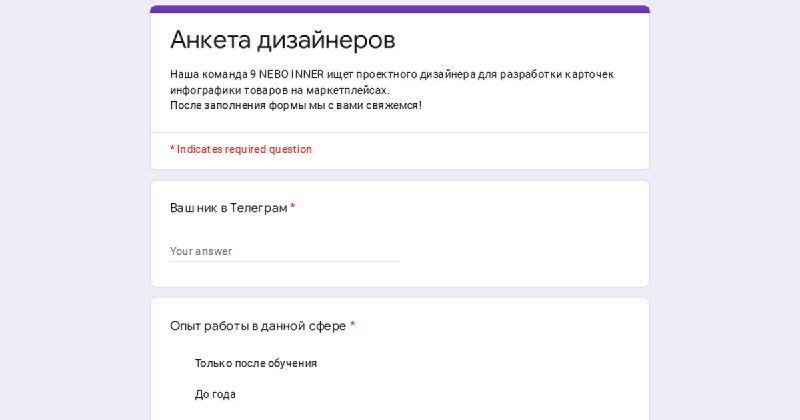800x420 pixels.
Task: Click the '* Indicates required question' notice
Action: [241, 149]
